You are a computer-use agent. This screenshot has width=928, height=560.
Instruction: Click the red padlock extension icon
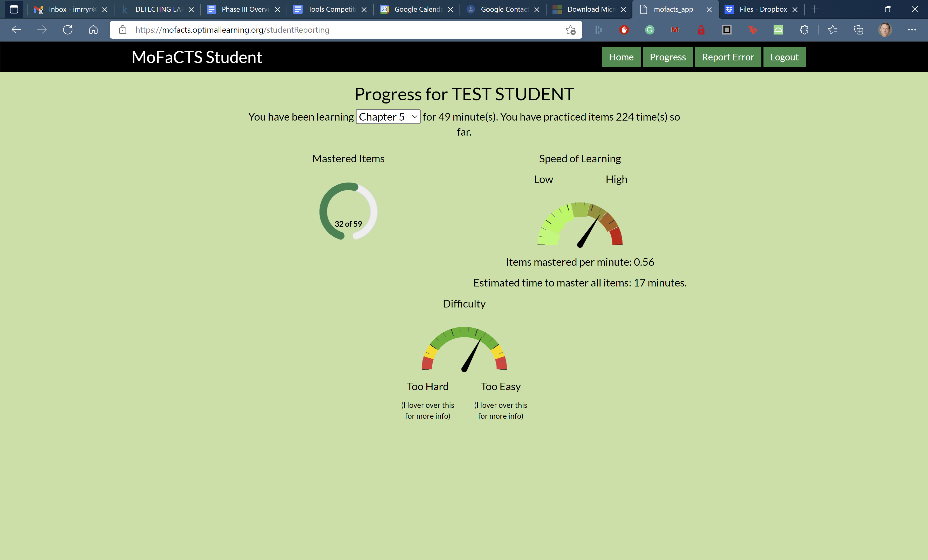701,30
